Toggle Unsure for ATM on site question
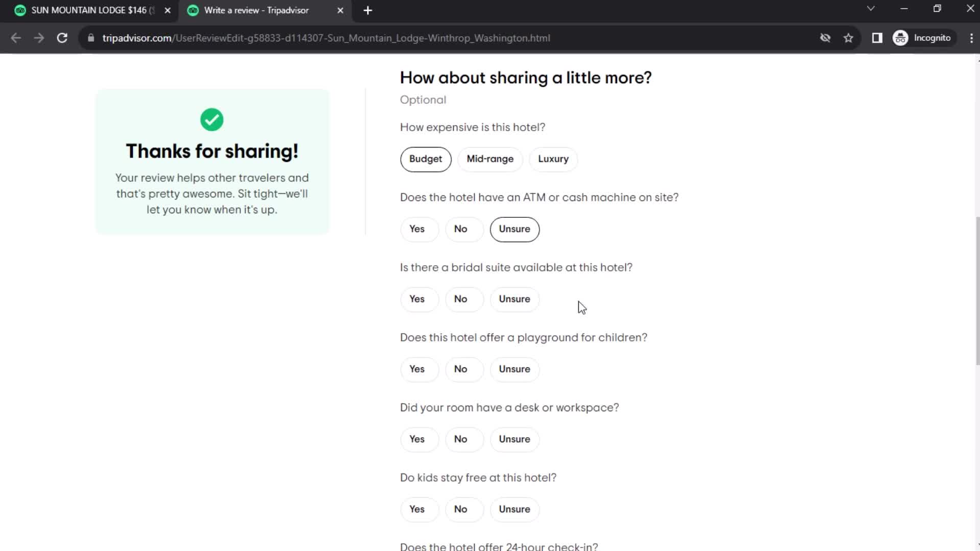 coord(515,229)
